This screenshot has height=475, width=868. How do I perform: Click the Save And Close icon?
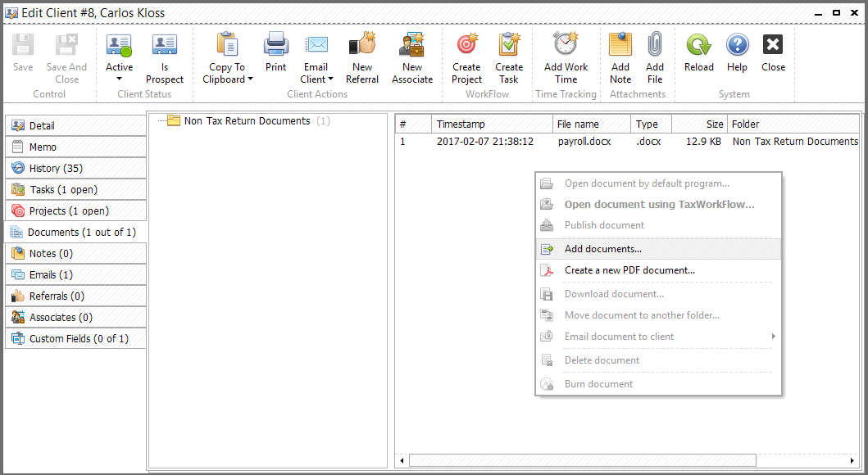[x=66, y=45]
